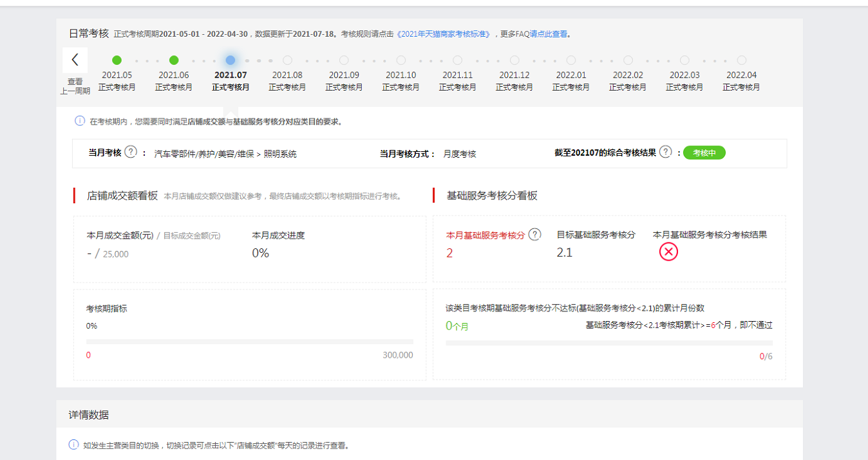868x460 pixels.
Task: Go back to previous cycle with left chevron
Action: point(75,60)
